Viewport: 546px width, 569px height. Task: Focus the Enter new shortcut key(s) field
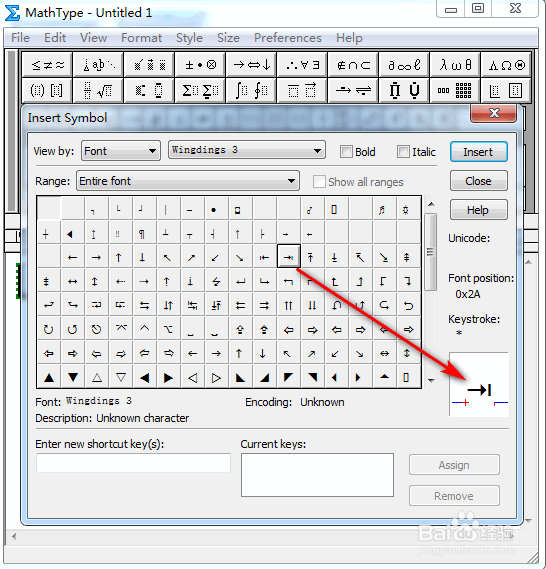pyautogui.click(x=133, y=463)
